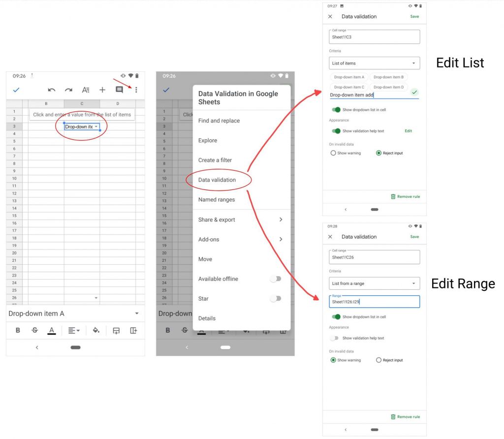Viewport: 504px width, 439px height.
Task: Tap Save in the Data validation screen
Action: (x=414, y=16)
